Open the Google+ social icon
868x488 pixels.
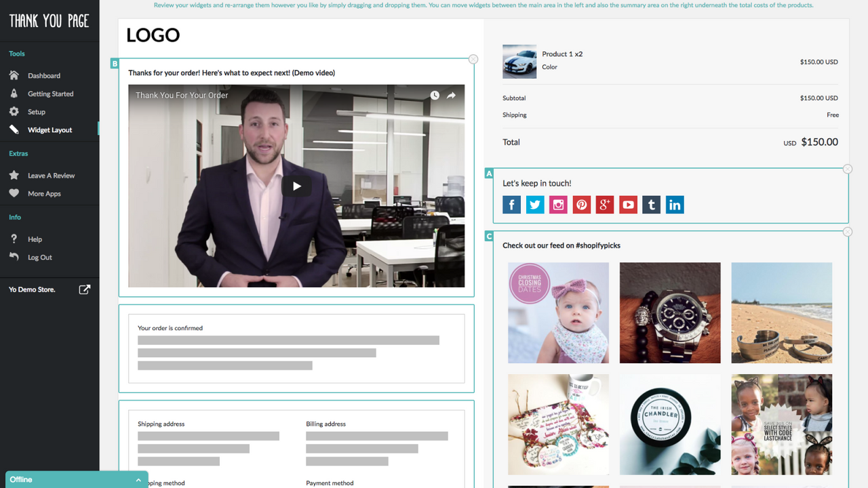[x=604, y=204]
